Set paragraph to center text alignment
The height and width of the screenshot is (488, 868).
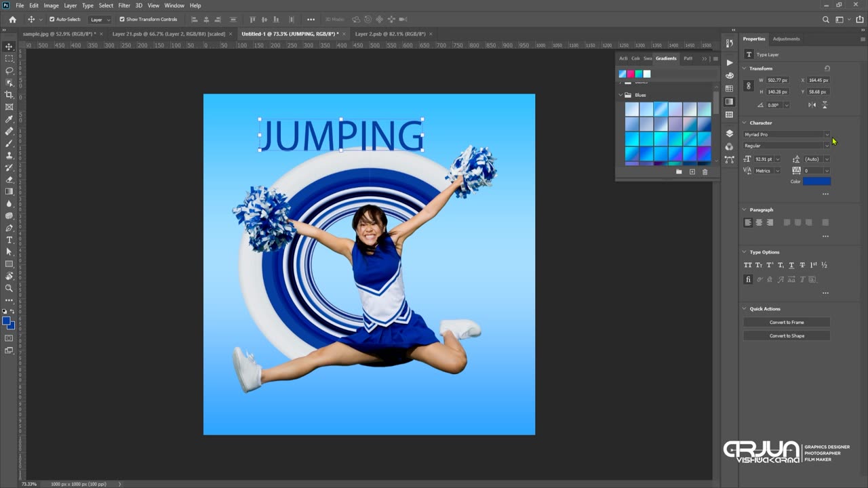759,222
